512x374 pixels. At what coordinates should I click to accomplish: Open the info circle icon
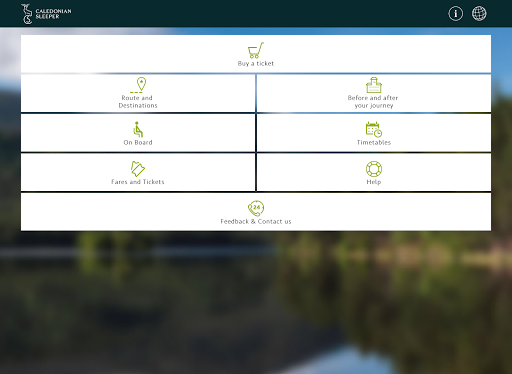(x=455, y=14)
